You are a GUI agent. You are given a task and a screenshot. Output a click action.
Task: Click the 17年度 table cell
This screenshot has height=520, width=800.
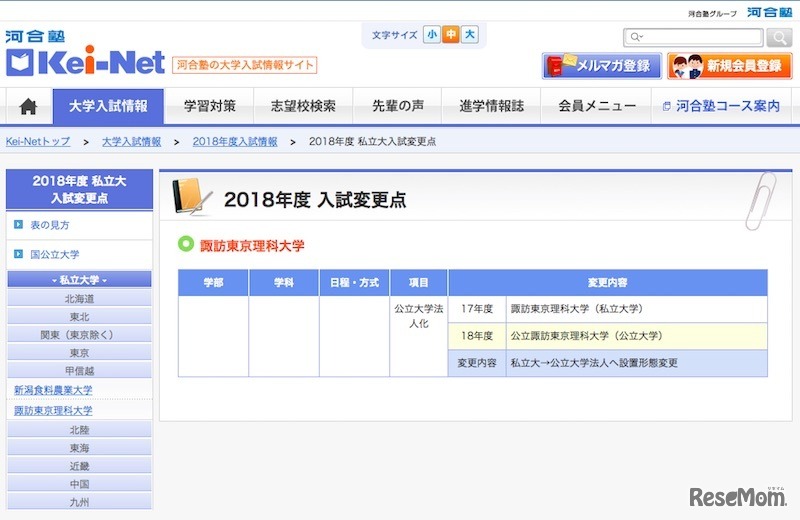(x=477, y=309)
